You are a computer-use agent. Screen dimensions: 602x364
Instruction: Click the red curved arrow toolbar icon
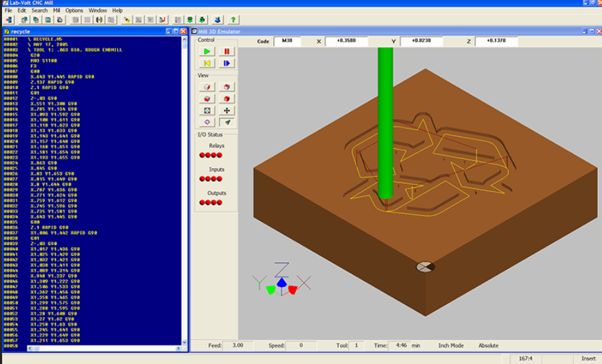163,19
